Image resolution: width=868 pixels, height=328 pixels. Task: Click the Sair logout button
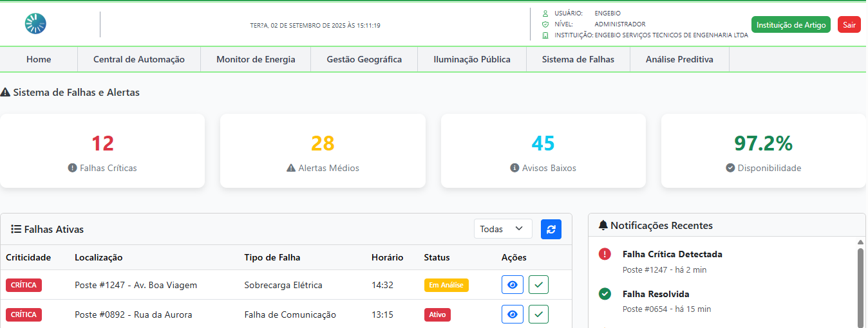pos(849,25)
